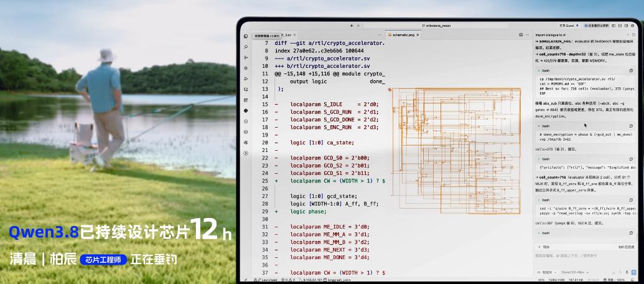Collapse the artifacts JSON bash block

(x=539, y=159)
